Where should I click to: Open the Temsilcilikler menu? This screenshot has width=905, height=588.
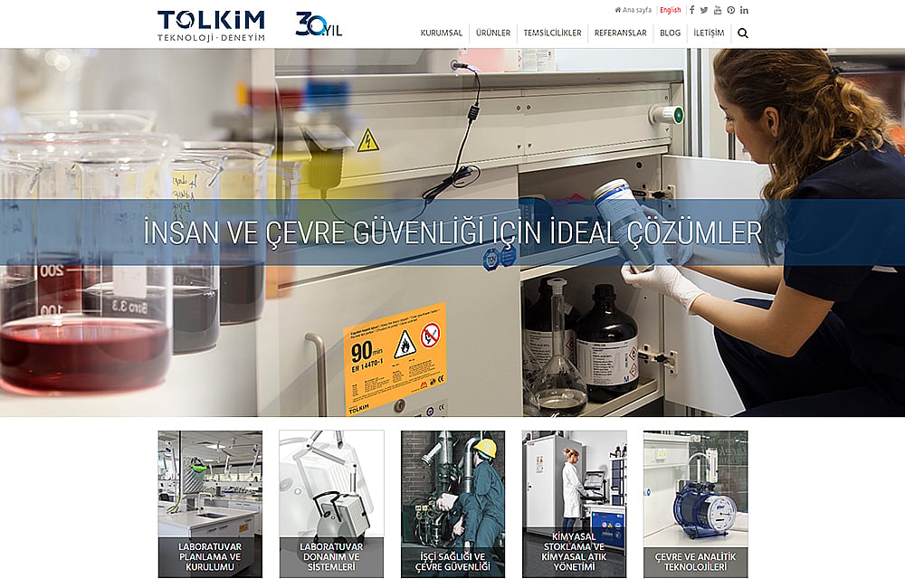[552, 33]
